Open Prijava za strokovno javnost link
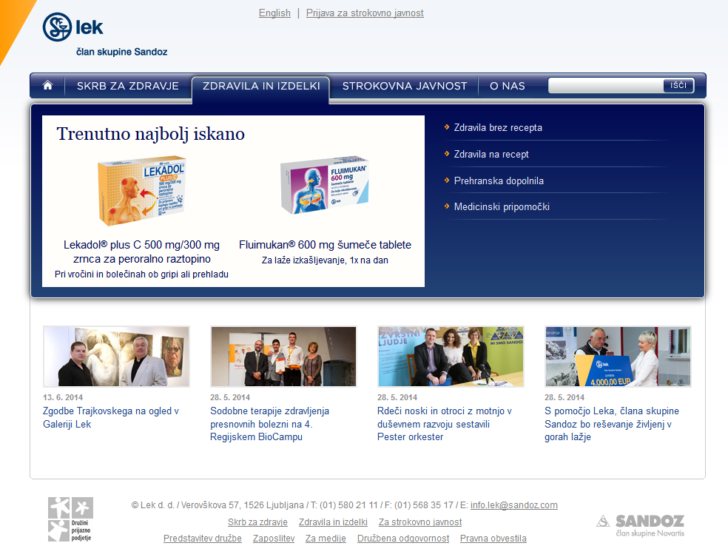Image resolution: width=728 pixels, height=560 pixels. click(365, 13)
